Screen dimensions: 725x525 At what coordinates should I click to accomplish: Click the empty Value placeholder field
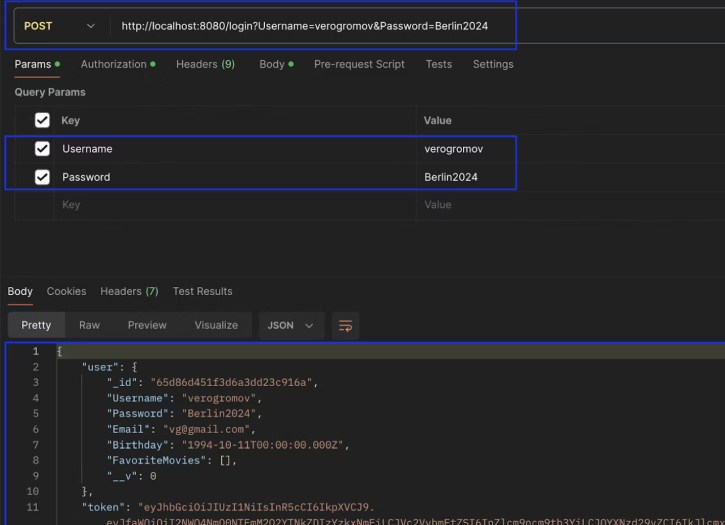571,205
